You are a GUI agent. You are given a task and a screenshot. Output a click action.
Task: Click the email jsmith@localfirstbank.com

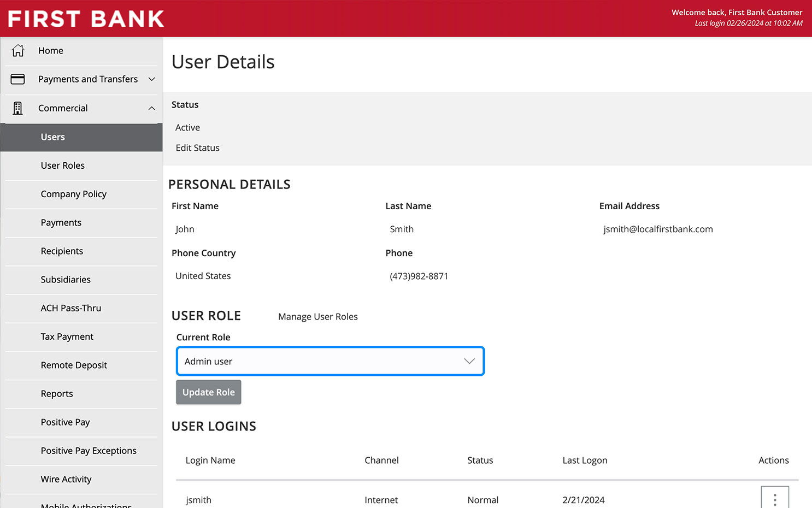pos(658,229)
